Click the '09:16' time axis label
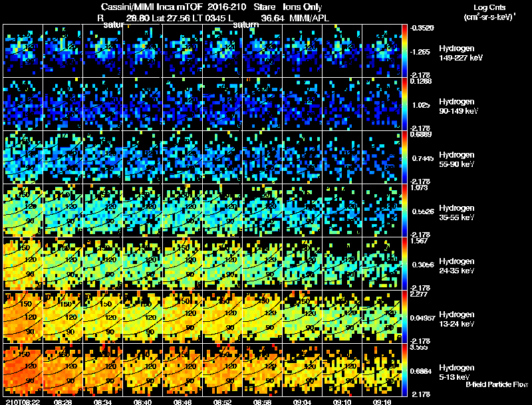Screen dimensions: 532x405 pyautogui.click(x=382, y=402)
